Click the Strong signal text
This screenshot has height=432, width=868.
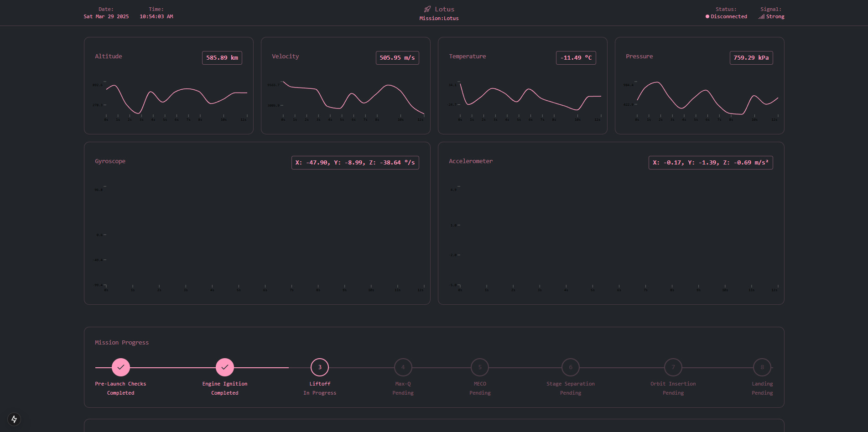tap(775, 16)
